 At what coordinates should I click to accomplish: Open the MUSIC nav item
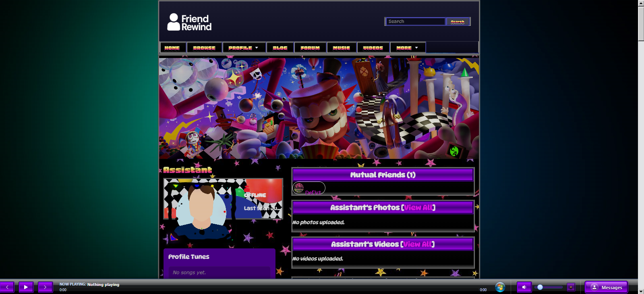(x=342, y=48)
